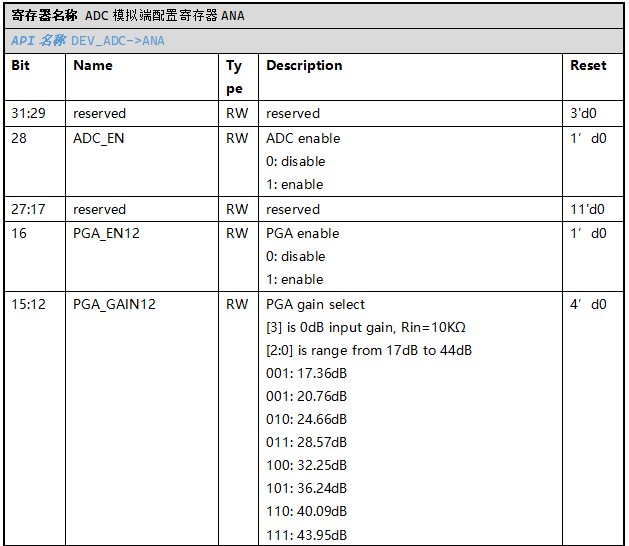Click RW type cell in ADC_EN row

tap(237, 138)
